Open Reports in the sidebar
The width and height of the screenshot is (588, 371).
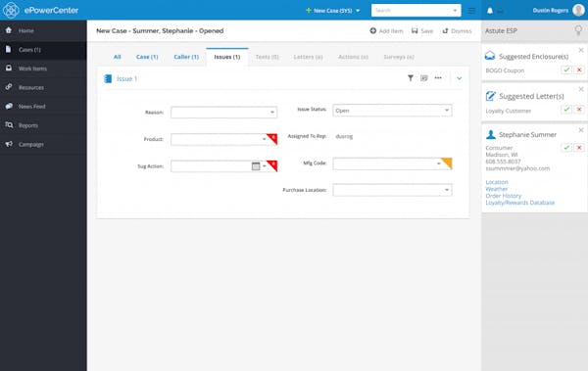click(x=43, y=125)
